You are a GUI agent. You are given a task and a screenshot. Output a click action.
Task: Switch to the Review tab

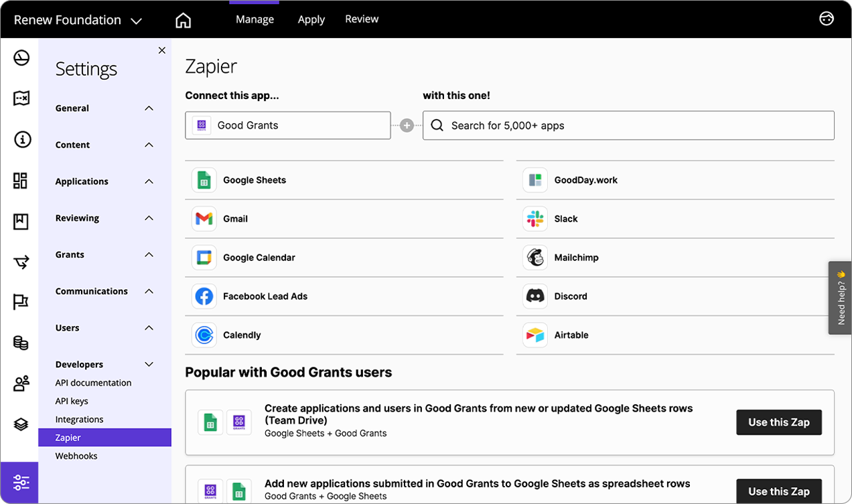[x=362, y=19]
